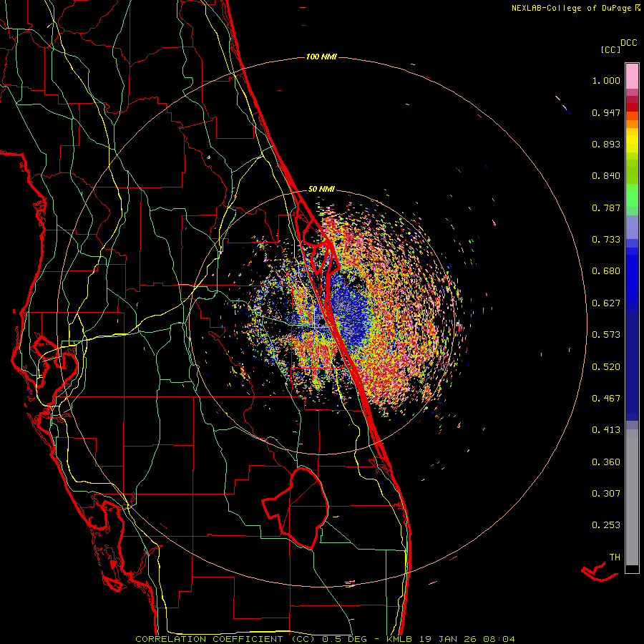The image size is (644, 644).
Task: Click the Lake Okeechobee outline on the map
Action: tap(296, 508)
